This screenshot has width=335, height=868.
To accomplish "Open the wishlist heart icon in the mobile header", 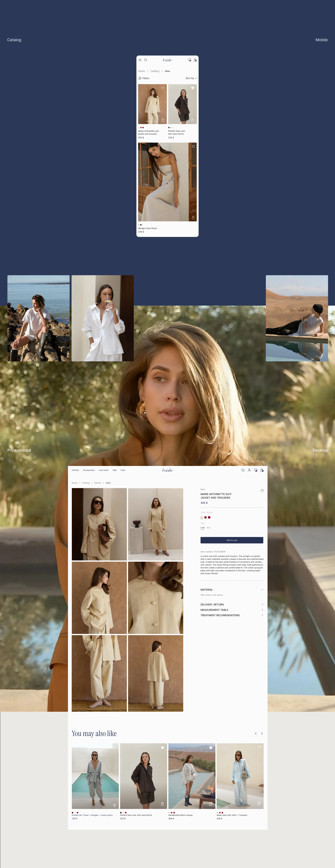I will [x=189, y=60].
